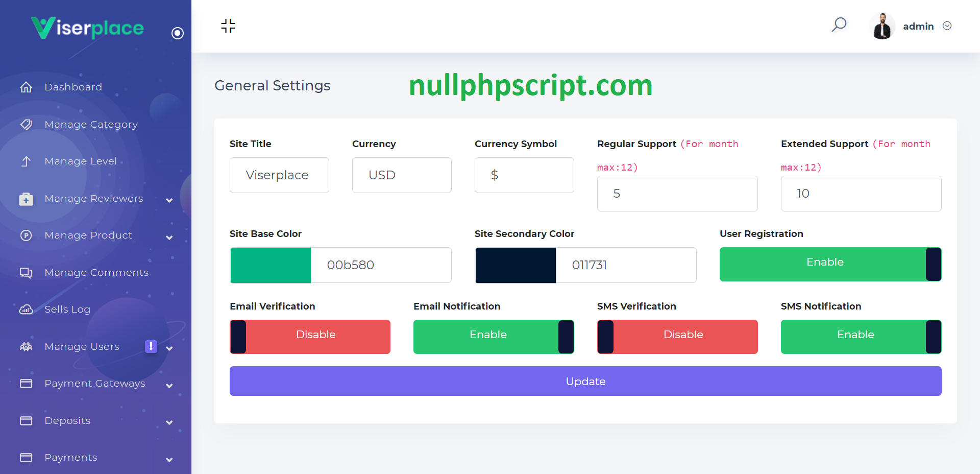
Task: Open Manage Comments in sidebar
Action: (96, 273)
